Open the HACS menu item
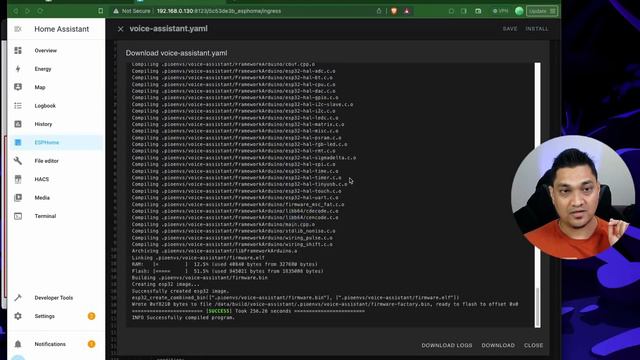640x360 pixels. (x=56, y=179)
